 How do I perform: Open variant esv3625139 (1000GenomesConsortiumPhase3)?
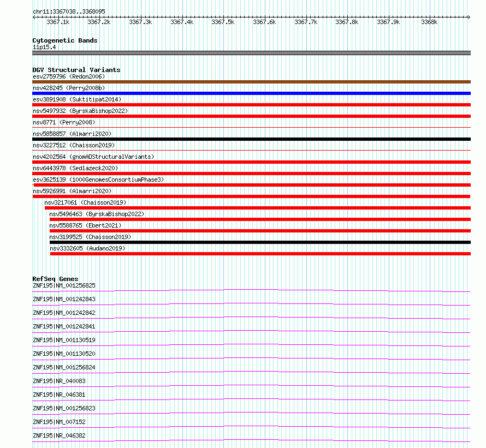[98, 180]
